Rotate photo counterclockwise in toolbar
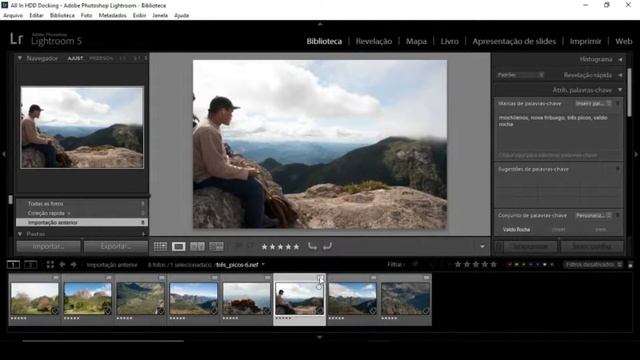 312,246
